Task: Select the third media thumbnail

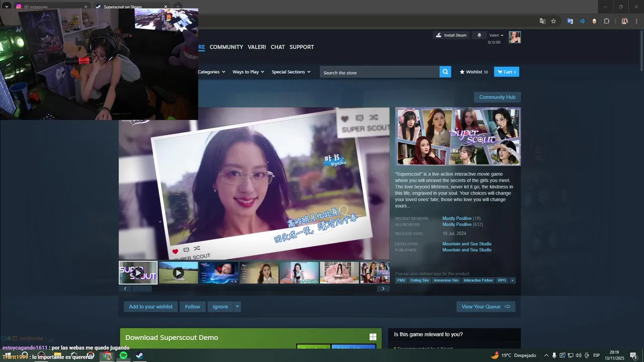Action: pos(218,273)
